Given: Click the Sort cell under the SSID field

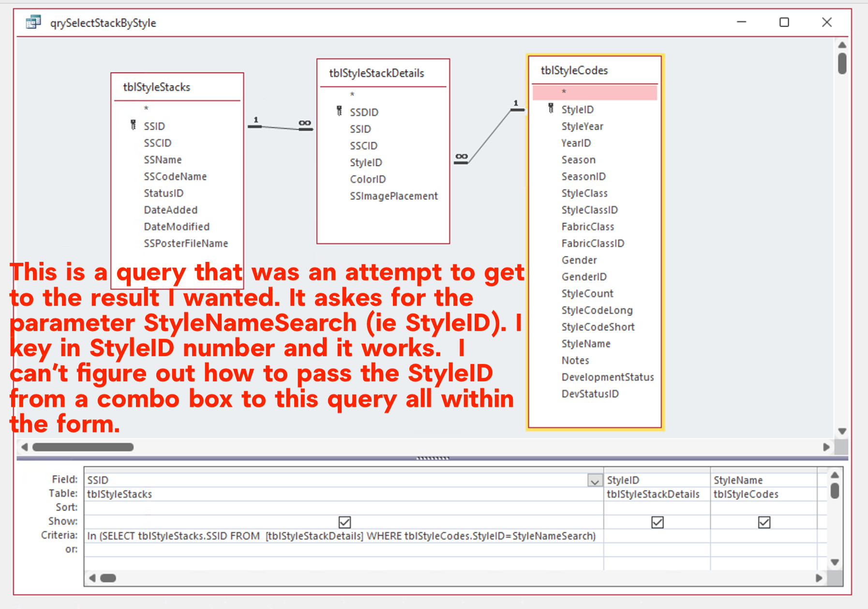Looking at the screenshot, I should (x=344, y=508).
